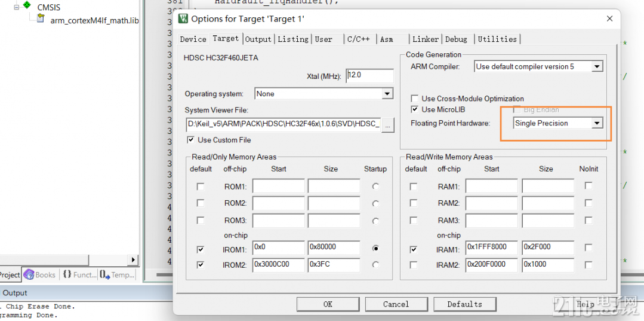Open the Templates panel tab
This screenshot has width=644, height=321.
click(x=117, y=274)
